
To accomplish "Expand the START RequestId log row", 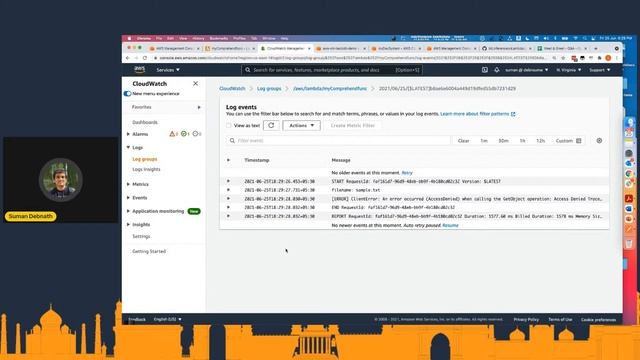I will [x=228, y=181].
